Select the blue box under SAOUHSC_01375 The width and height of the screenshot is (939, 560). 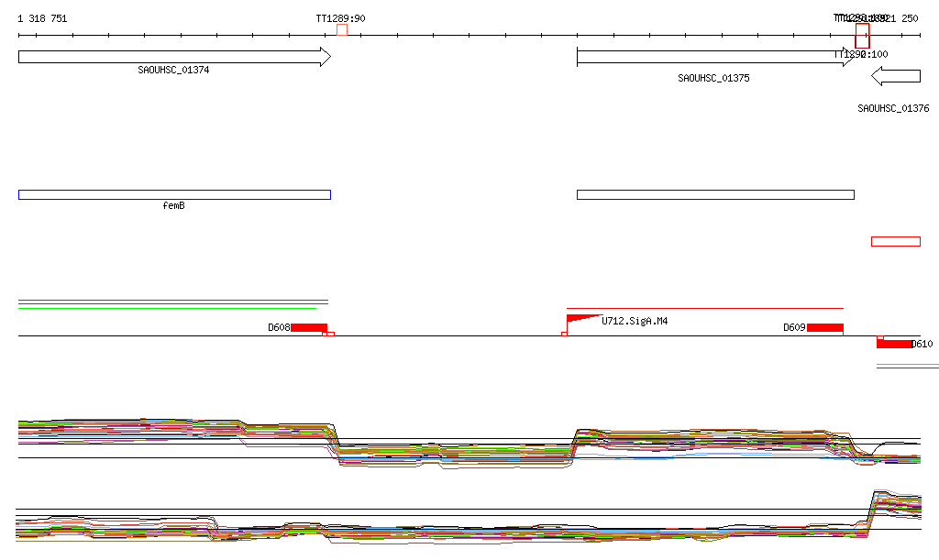click(715, 194)
